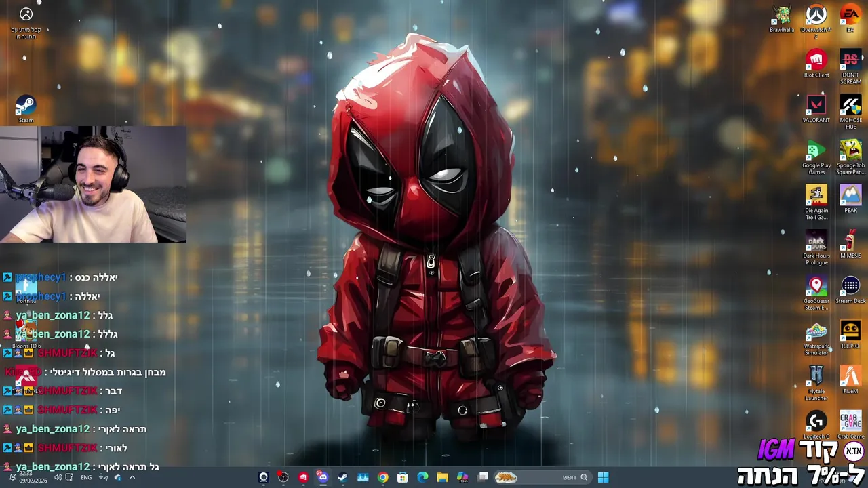Switch the ENG input language indicator
Image resolution: width=868 pixels, height=488 pixels.
pos(86,477)
